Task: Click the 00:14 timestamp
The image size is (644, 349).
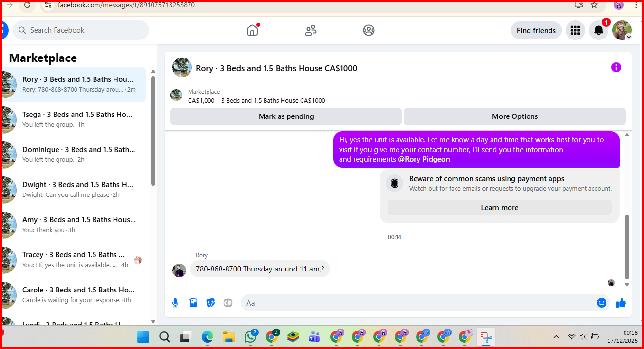Action: pyautogui.click(x=395, y=237)
